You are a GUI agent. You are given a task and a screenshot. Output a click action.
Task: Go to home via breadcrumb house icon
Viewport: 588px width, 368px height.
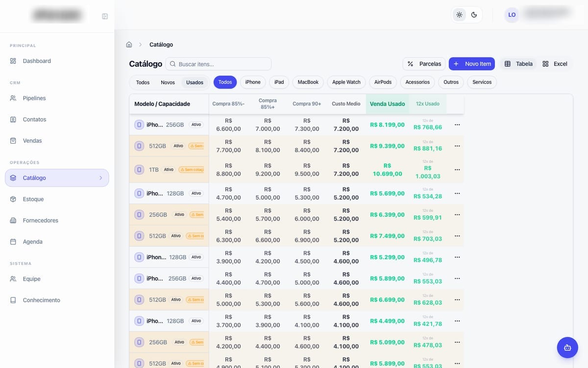tap(129, 45)
